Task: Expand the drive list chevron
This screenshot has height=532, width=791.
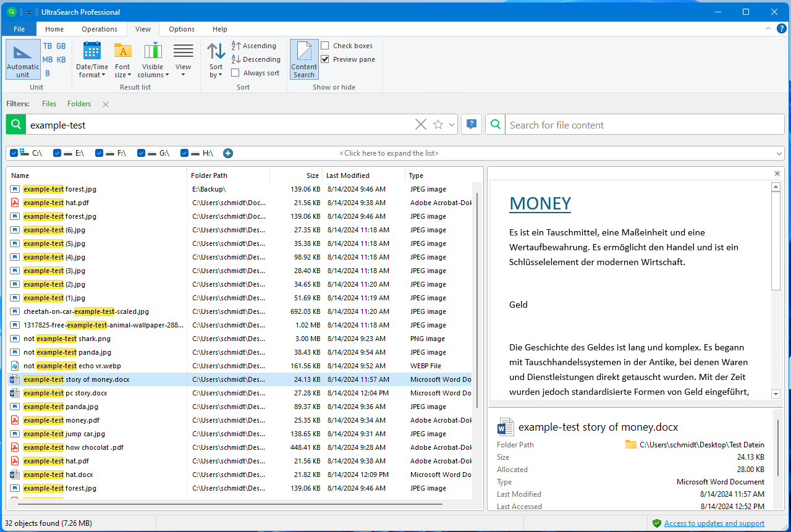Action: (779, 153)
